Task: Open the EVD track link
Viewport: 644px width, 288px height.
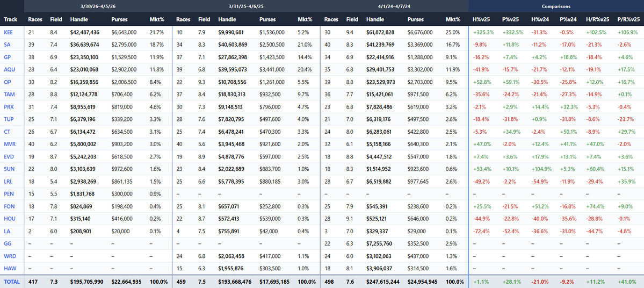Action: [8, 156]
